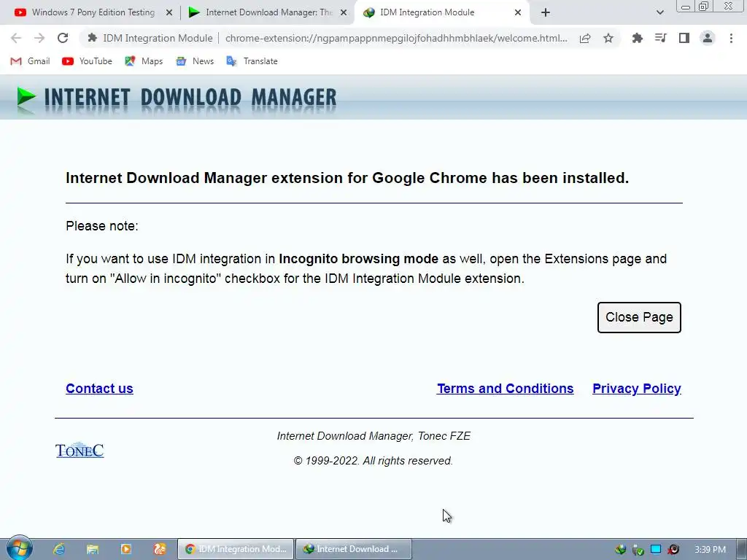Launch Internet Explorer from taskbar
The width and height of the screenshot is (747, 560).
click(59, 549)
